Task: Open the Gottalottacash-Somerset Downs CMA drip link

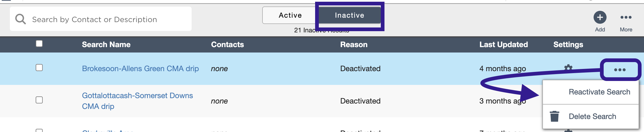Action: [x=137, y=101]
